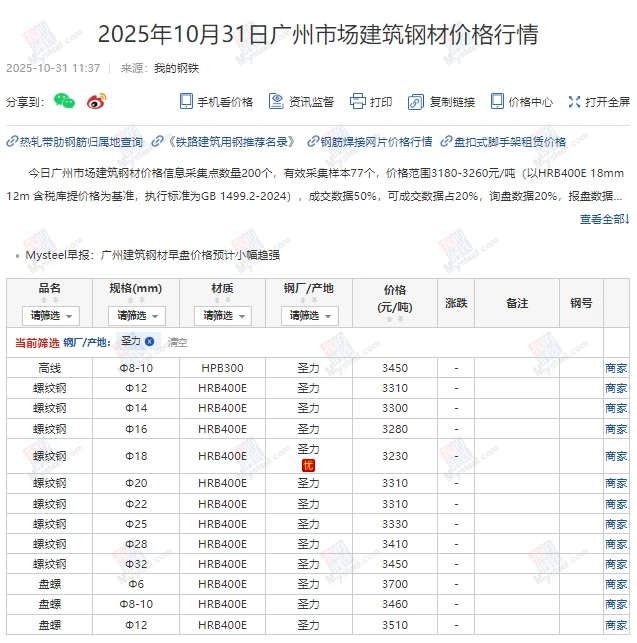637x643 pixels.
Task: Clear filters with 清空
Action: [x=178, y=342]
